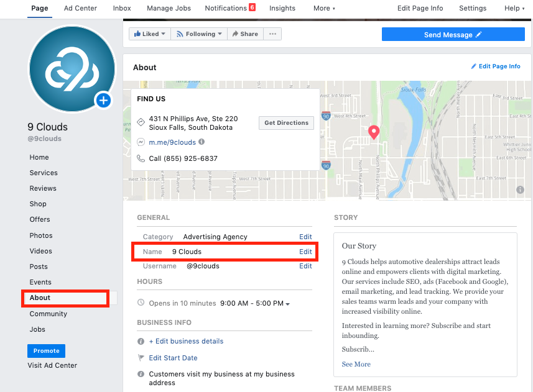Select Reviews in the left sidebar
This screenshot has width=533, height=392.
point(44,188)
